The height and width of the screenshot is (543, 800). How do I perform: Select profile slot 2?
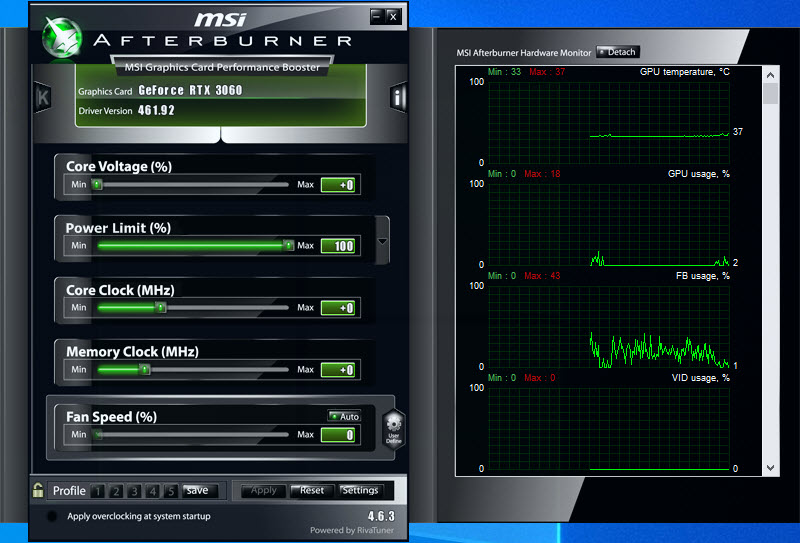click(116, 491)
